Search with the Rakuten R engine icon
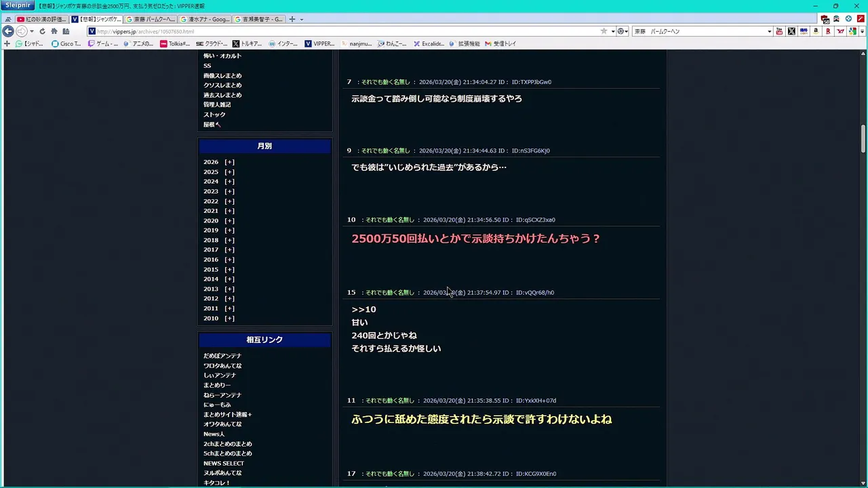Viewport: 868px width, 488px height. click(828, 31)
